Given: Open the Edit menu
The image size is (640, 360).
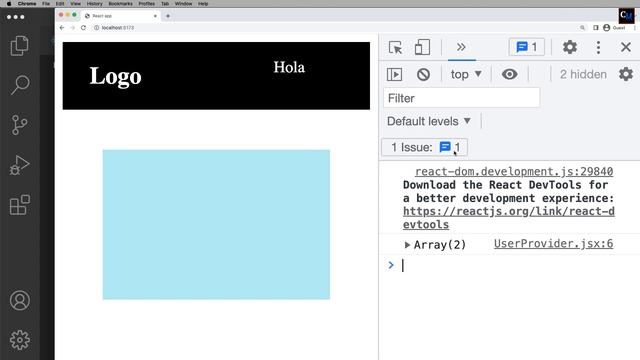Looking at the screenshot, I should (x=60, y=4).
